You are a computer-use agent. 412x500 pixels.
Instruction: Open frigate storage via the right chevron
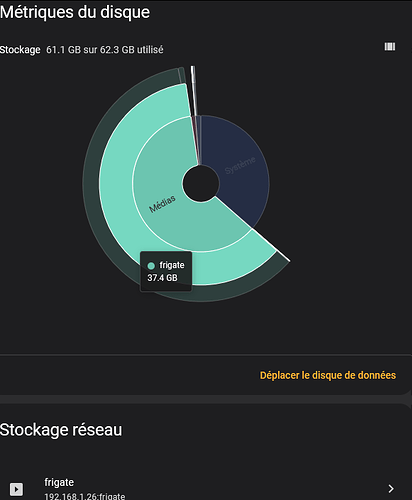point(391,489)
